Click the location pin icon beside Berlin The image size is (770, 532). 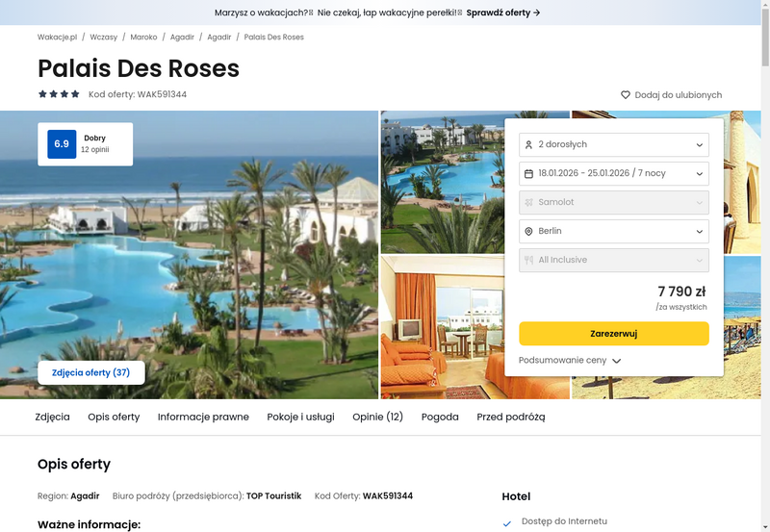click(x=528, y=231)
